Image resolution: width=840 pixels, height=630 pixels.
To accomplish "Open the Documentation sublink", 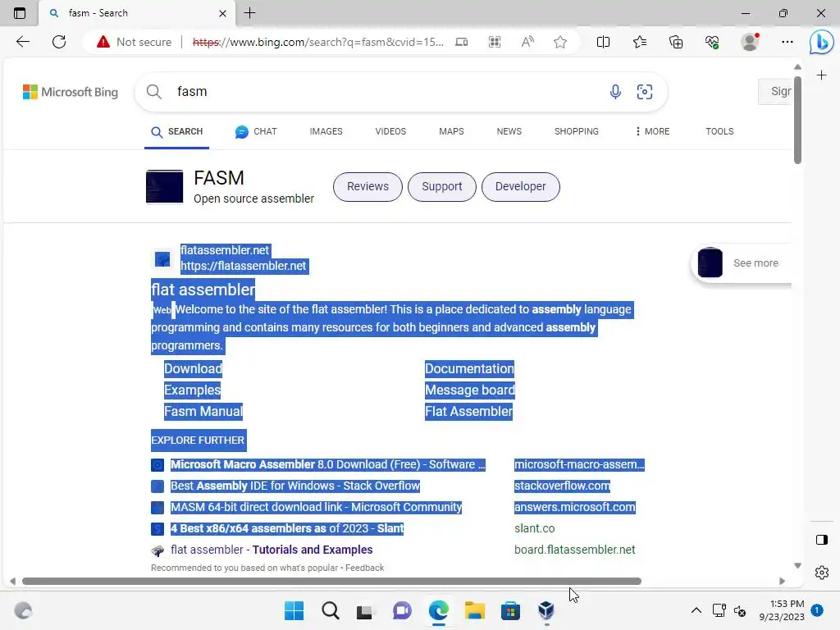I will [x=469, y=368].
